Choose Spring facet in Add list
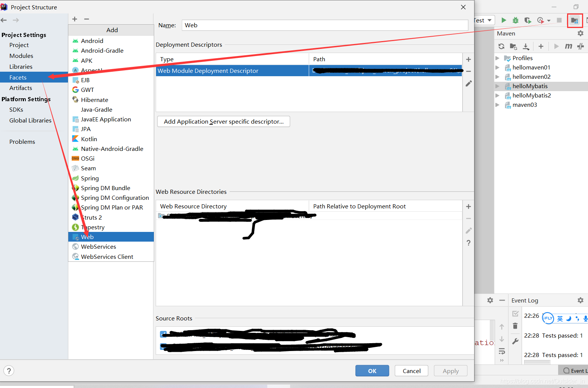 pyautogui.click(x=111, y=178)
